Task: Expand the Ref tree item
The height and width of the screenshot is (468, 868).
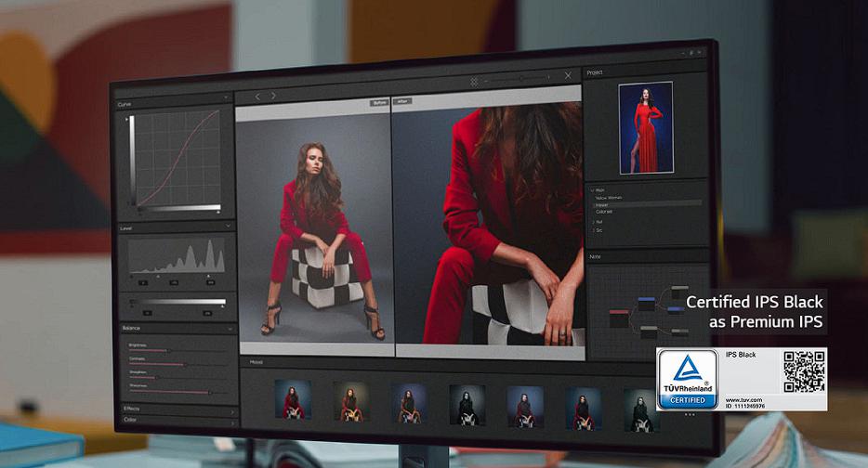Action: (594, 222)
